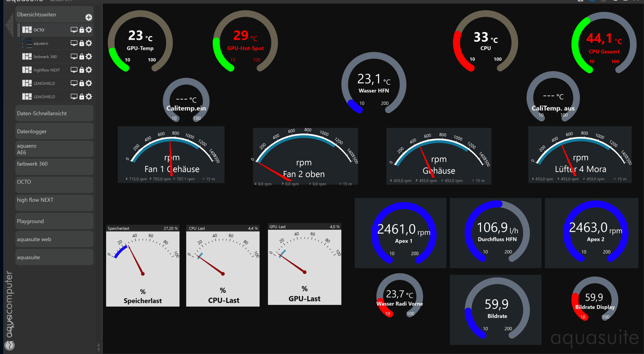Click the Lüfter 4 Mora rpm gauge

[x=580, y=155]
